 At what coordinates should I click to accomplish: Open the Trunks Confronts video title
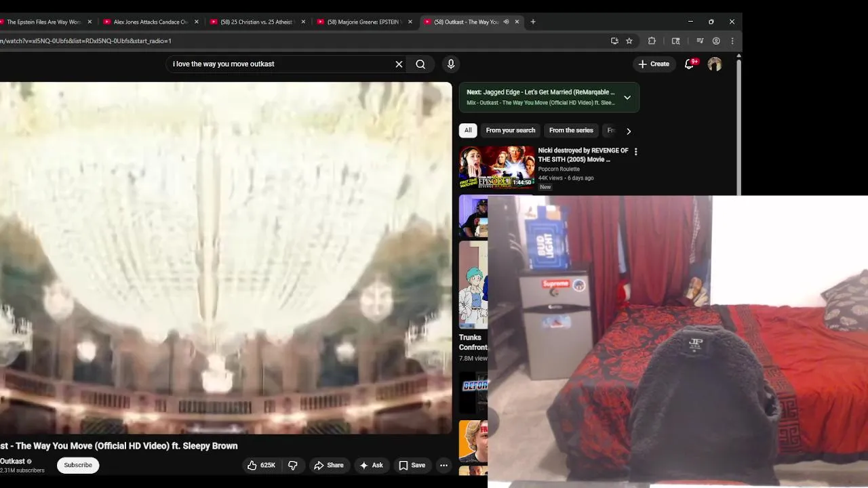[x=473, y=342]
